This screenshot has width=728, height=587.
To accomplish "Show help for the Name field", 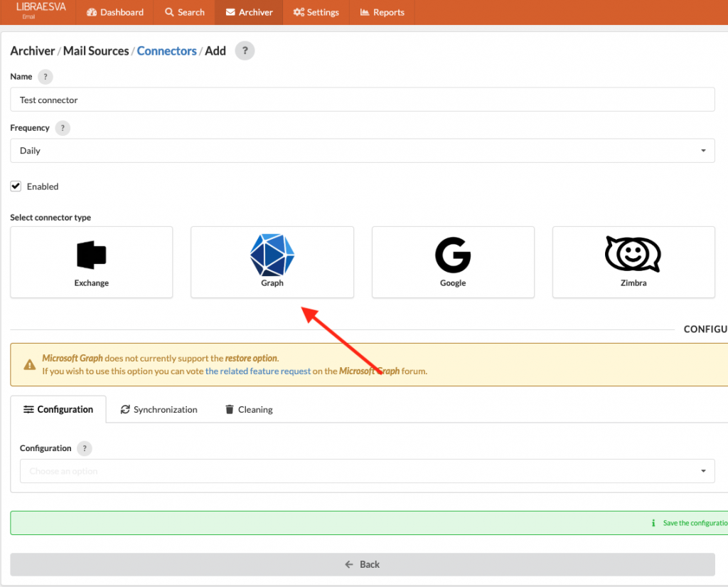I will (x=45, y=77).
